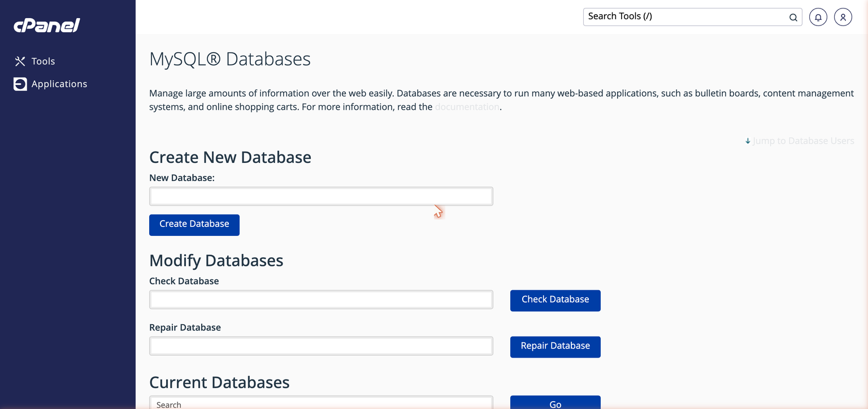Click the Modify Databases heading
The height and width of the screenshot is (409, 868).
(216, 260)
